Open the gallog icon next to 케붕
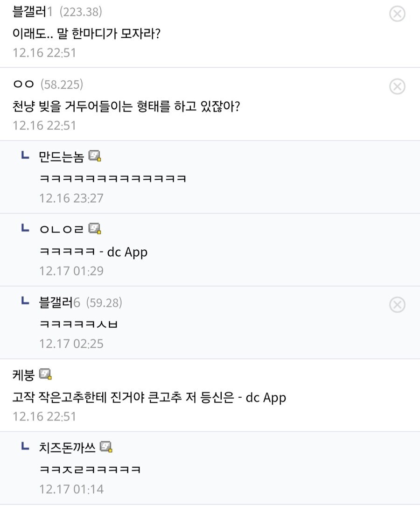420x506 pixels. coord(45,374)
